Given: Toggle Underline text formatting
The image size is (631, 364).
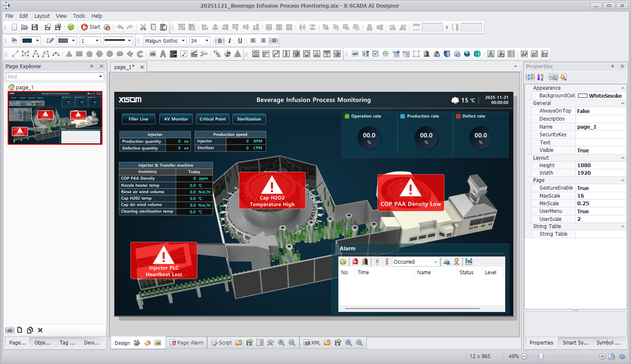Looking at the screenshot, I should [240, 41].
